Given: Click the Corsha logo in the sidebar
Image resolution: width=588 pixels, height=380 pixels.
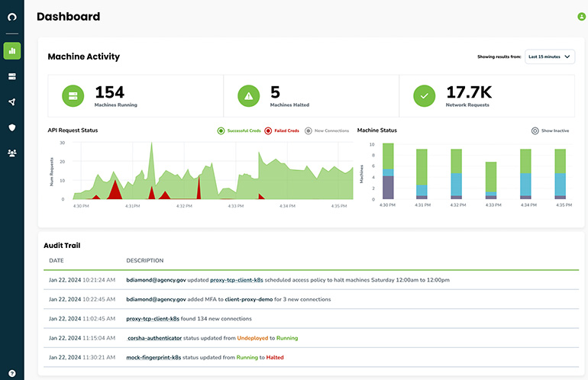Looking at the screenshot, I should (x=12, y=17).
